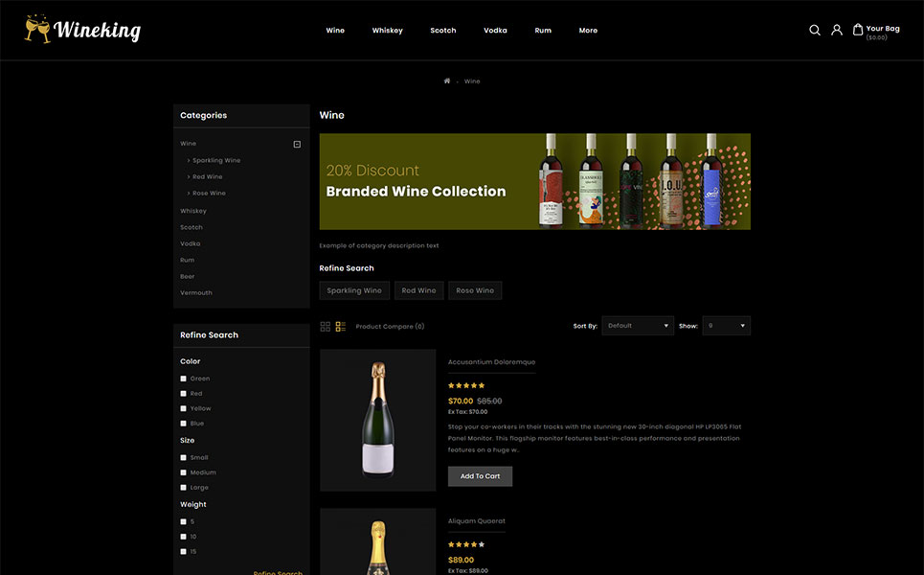Open the search icon in header
This screenshot has width=924, height=575.
pyautogui.click(x=815, y=30)
